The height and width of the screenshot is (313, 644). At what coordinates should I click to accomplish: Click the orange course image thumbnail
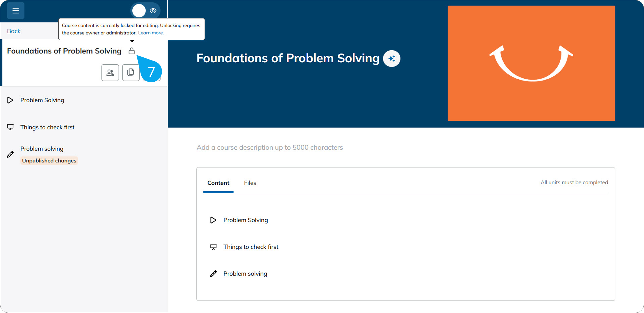[531, 63]
